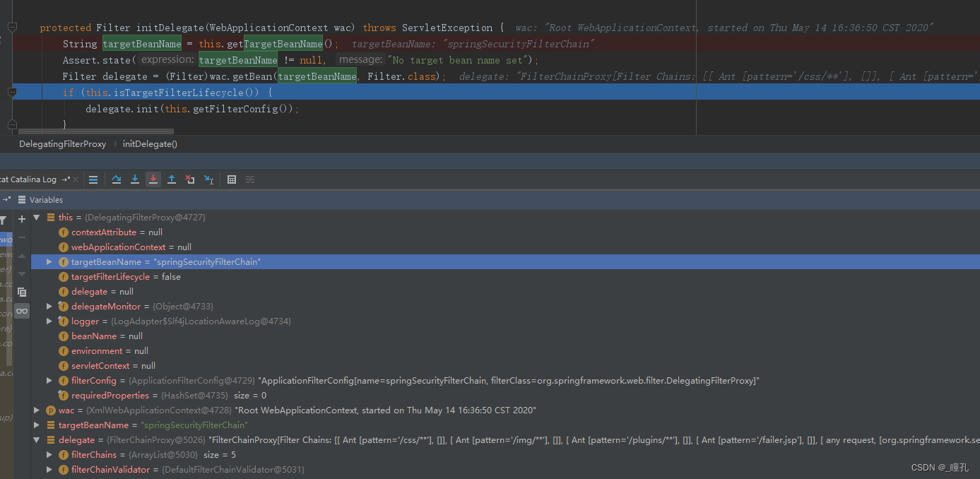Screen dimensions: 980x479
Task: Click the Run to Cursor icon
Action: pos(208,179)
